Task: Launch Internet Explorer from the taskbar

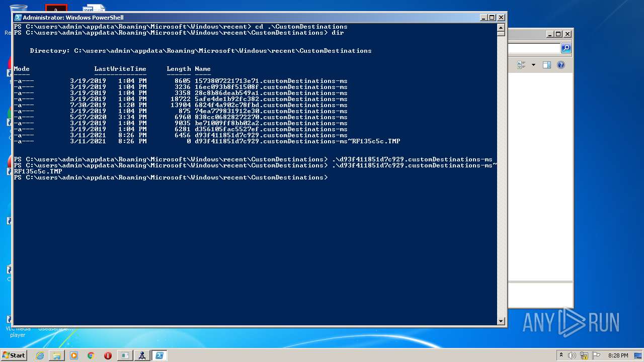Action: (40, 355)
